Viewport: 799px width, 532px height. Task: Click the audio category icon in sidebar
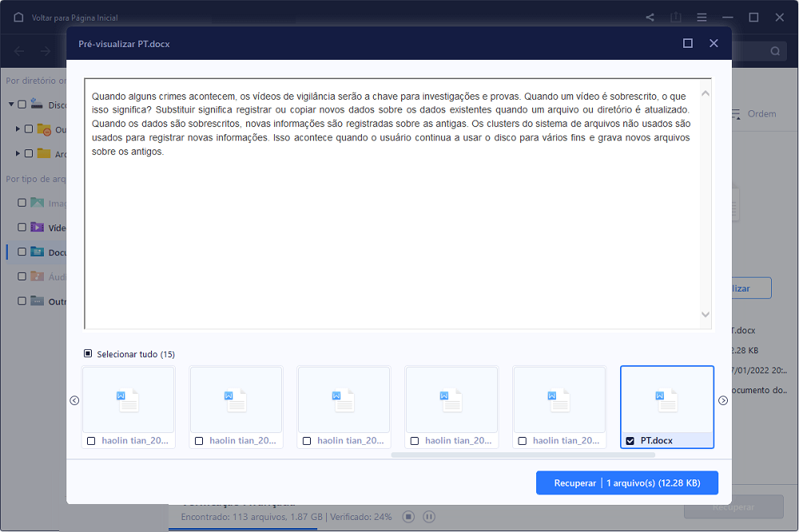click(x=38, y=276)
